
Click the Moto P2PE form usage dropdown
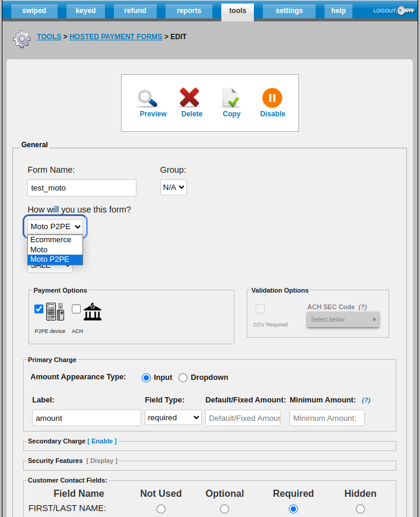tap(55, 227)
